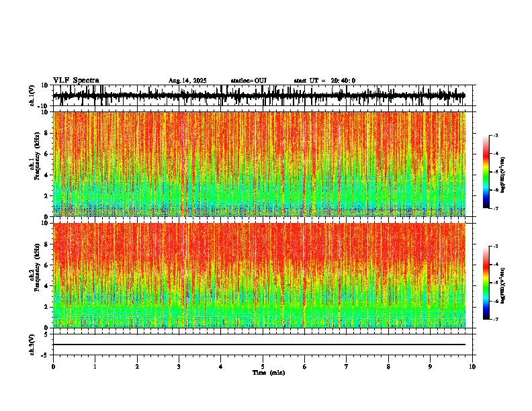Click the time axis tick label "0"
This screenshot has width=532, height=411.
coord(53,366)
